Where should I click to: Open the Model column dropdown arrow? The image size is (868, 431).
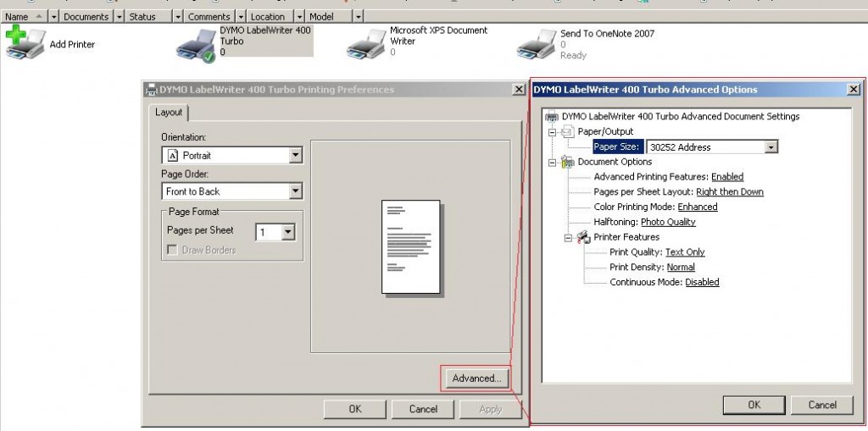[359, 17]
